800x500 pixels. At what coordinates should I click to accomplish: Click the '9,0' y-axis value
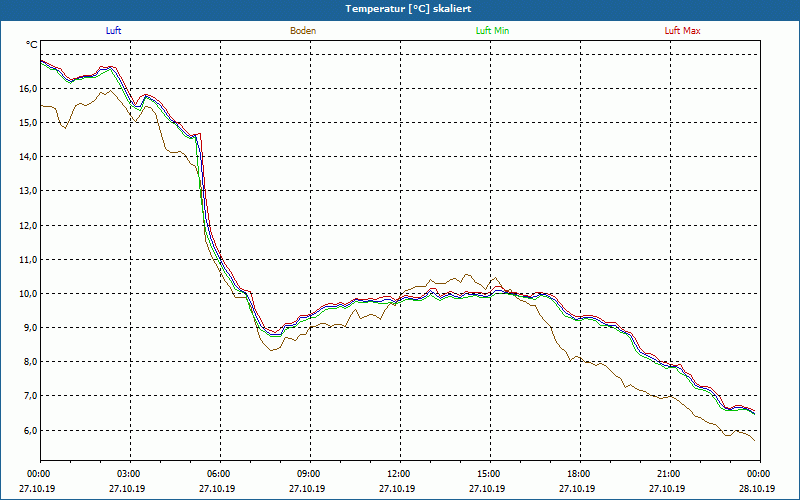pyautogui.click(x=31, y=328)
